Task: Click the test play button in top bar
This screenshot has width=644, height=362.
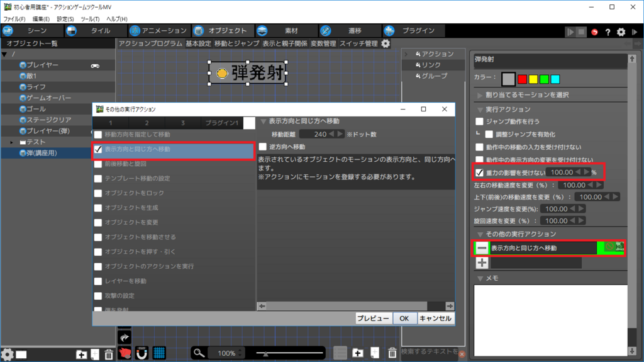Action: click(570, 31)
